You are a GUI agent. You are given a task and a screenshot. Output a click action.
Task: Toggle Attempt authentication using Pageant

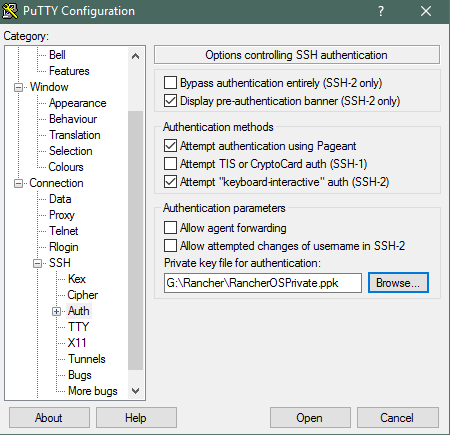(x=170, y=146)
